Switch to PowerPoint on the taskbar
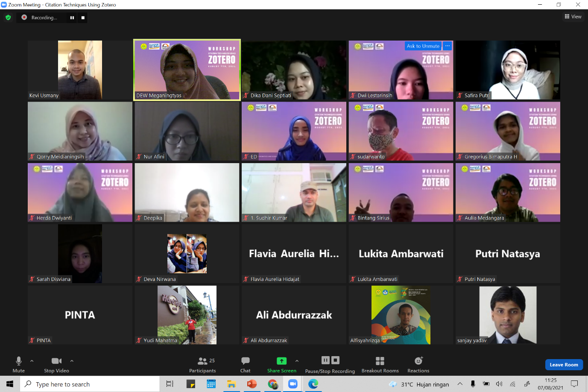Viewport: 588px width, 392px height. point(252,384)
